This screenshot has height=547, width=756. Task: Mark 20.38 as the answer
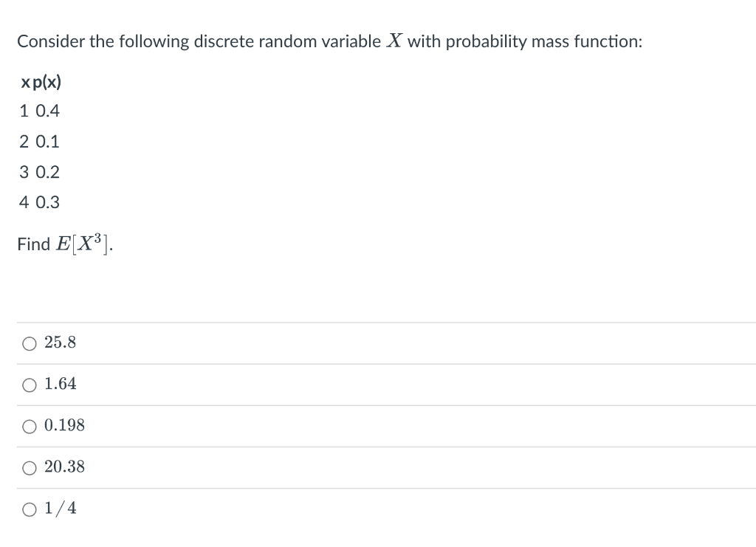pos(30,468)
